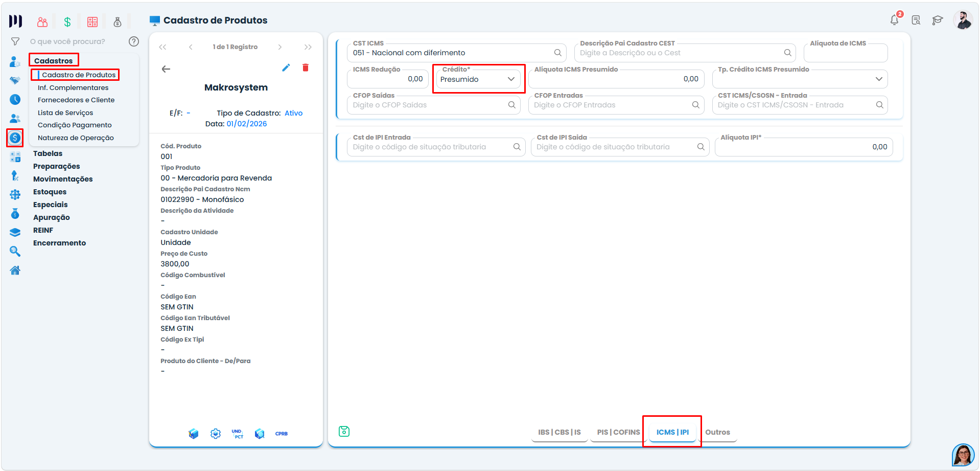Switch to the IBS | CBS | IS tab
The height and width of the screenshot is (471, 980).
(x=559, y=432)
